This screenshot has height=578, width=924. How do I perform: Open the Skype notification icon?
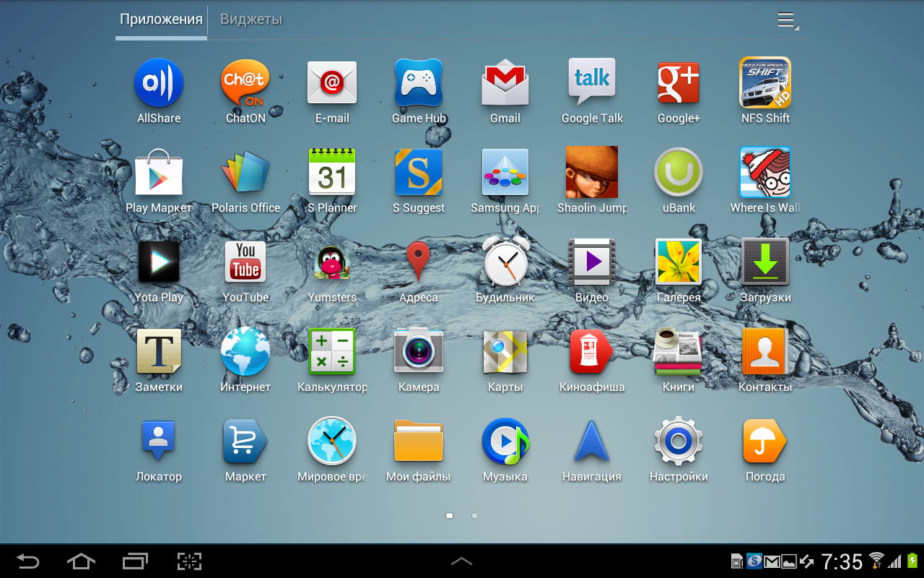coord(755,561)
